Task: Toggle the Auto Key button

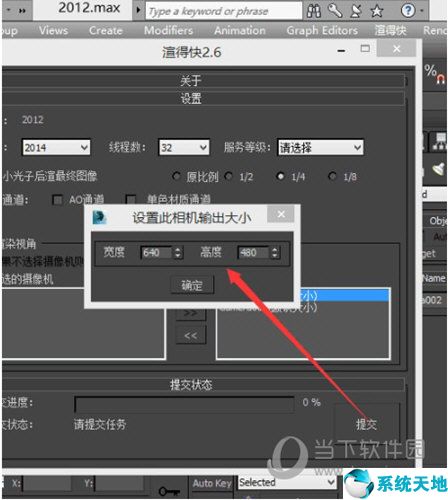Action: pyautogui.click(x=212, y=483)
